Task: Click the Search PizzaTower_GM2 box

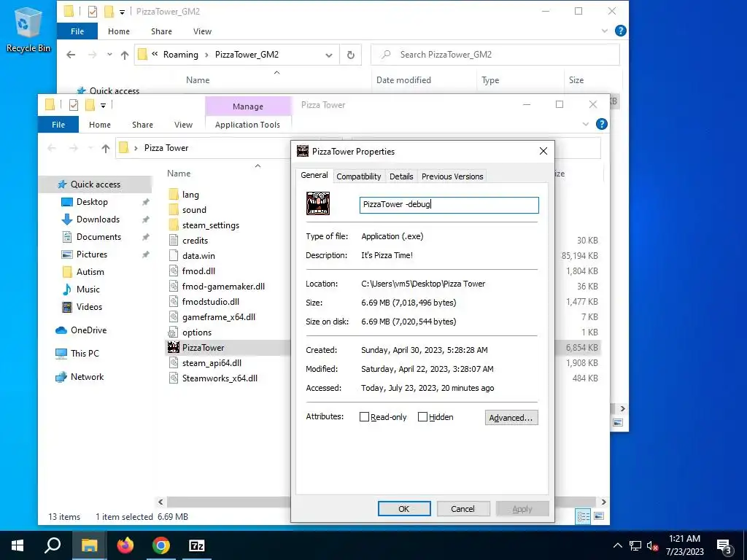Action: pos(495,55)
